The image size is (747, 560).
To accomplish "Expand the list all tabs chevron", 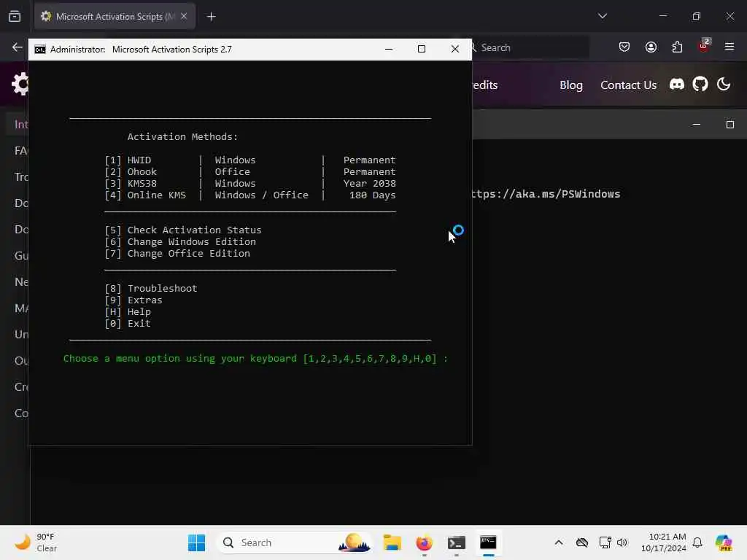I will point(602,16).
